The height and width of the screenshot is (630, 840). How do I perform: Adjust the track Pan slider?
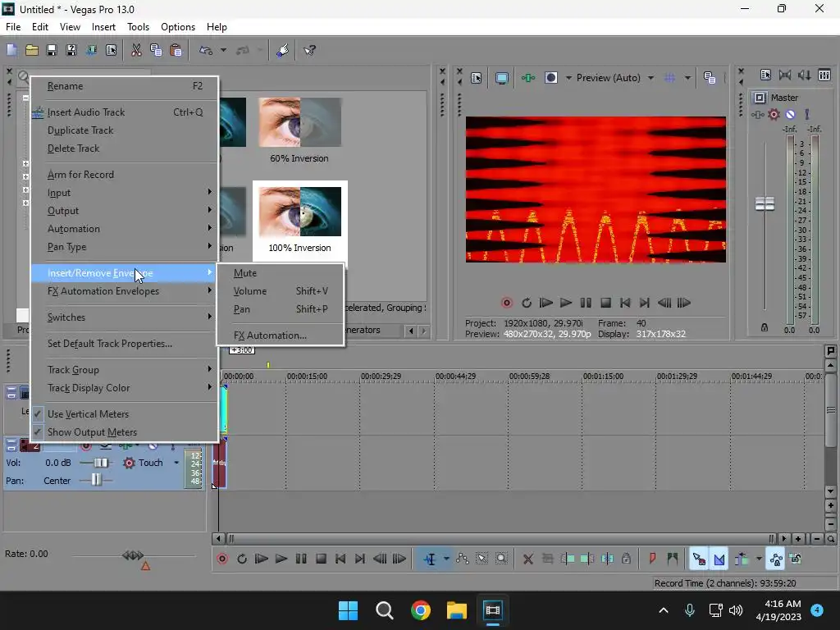(x=96, y=480)
